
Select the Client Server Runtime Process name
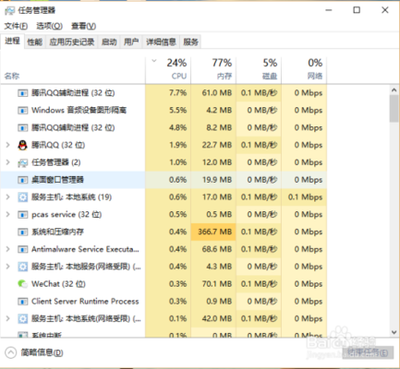tap(85, 301)
